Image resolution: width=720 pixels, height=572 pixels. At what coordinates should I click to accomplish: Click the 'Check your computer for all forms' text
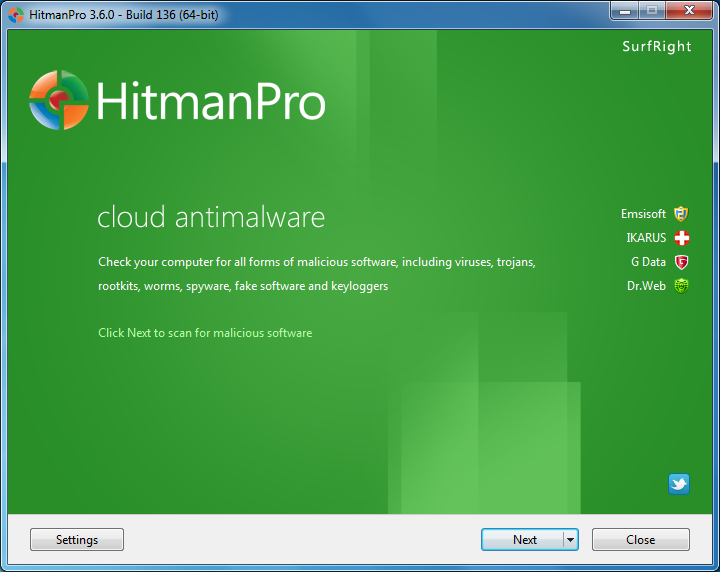coord(317,262)
